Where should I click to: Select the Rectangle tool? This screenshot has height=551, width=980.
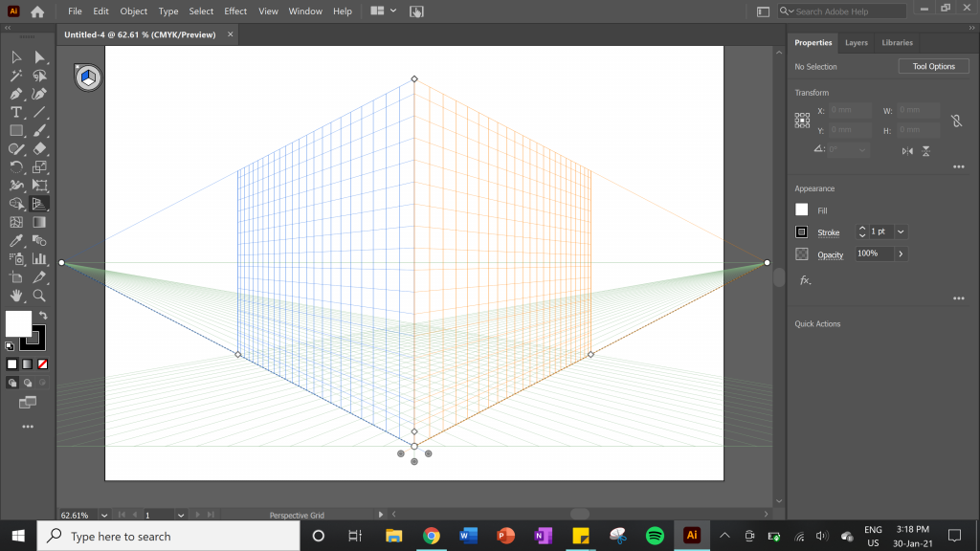point(16,130)
